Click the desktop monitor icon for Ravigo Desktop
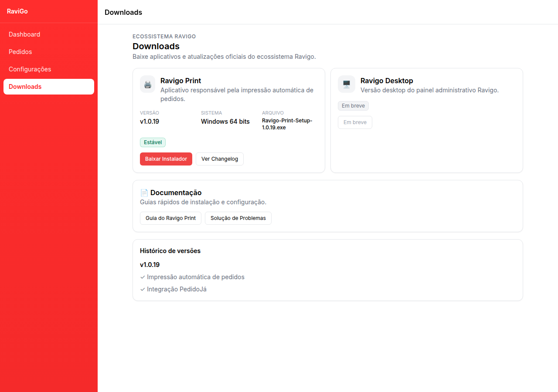Viewport: 558px width, 392px height. click(x=347, y=84)
